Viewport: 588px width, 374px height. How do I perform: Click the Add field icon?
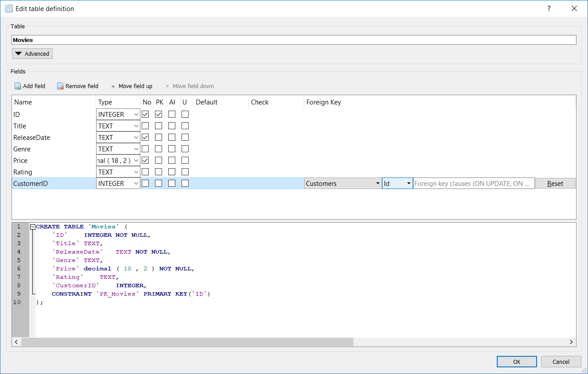(x=18, y=86)
